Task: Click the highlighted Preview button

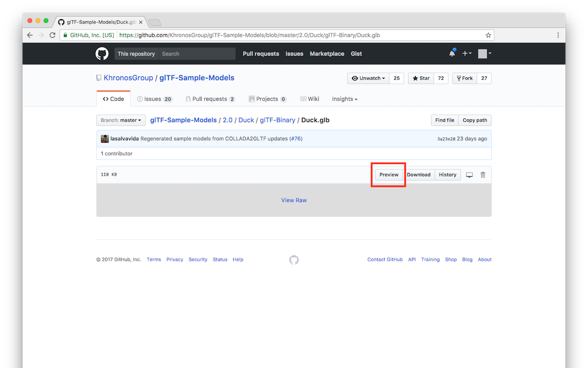Action: pyautogui.click(x=388, y=174)
